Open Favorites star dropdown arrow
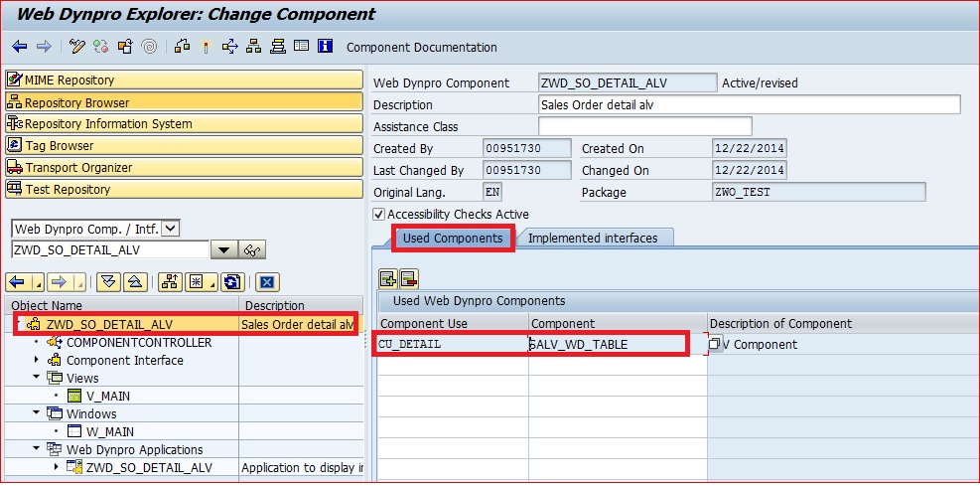 pyautogui.click(x=211, y=282)
